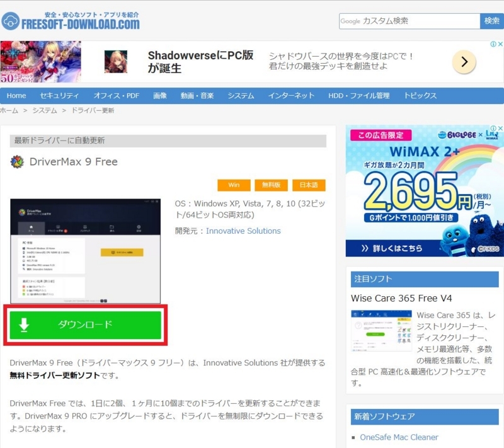Click 詳しくはこちら in WiMAX ad

[392, 248]
